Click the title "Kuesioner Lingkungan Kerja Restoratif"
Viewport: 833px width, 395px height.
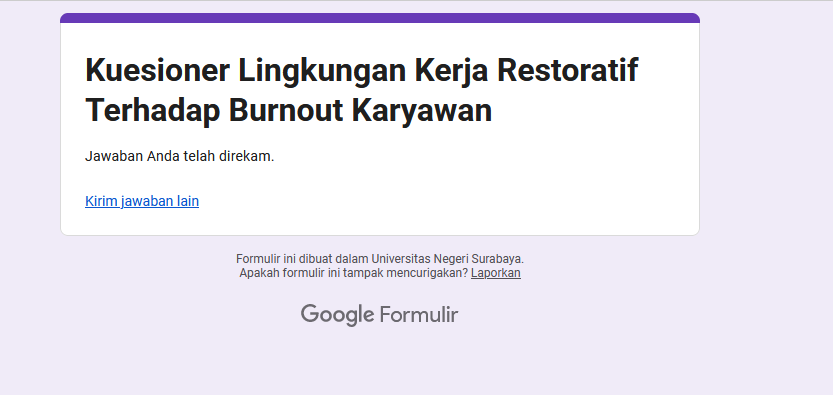point(361,70)
